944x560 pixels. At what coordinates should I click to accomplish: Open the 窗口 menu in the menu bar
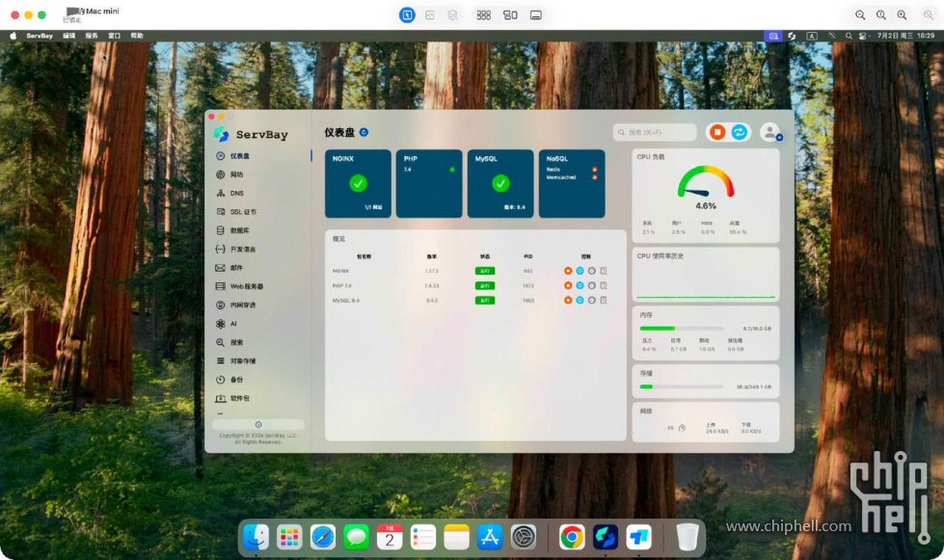click(x=115, y=36)
